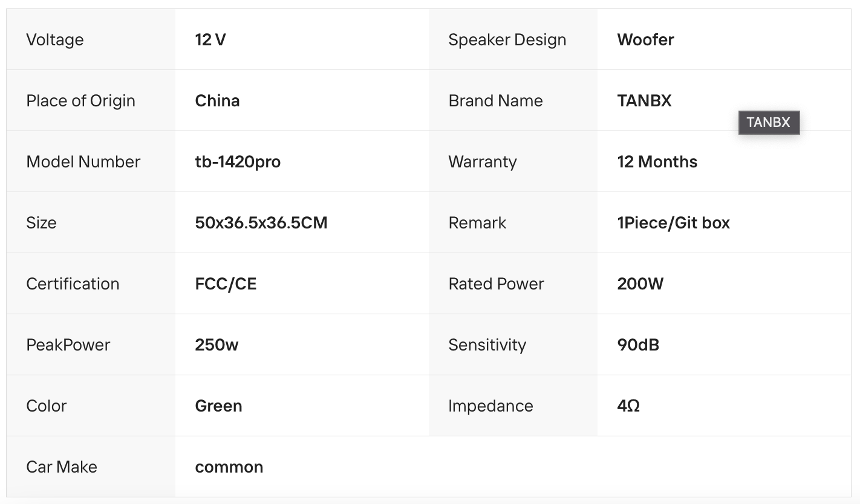Screen dimensions: 860x504
Task: Select the Speaker Design label
Action: (x=507, y=40)
